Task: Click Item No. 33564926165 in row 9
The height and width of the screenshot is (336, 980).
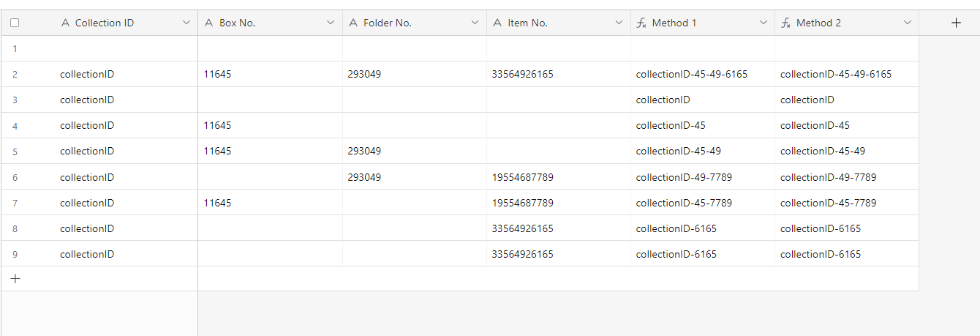Action: [523, 254]
